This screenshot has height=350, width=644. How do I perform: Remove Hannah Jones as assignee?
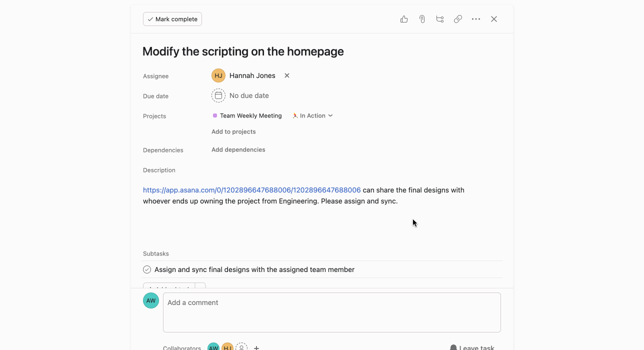pos(286,75)
